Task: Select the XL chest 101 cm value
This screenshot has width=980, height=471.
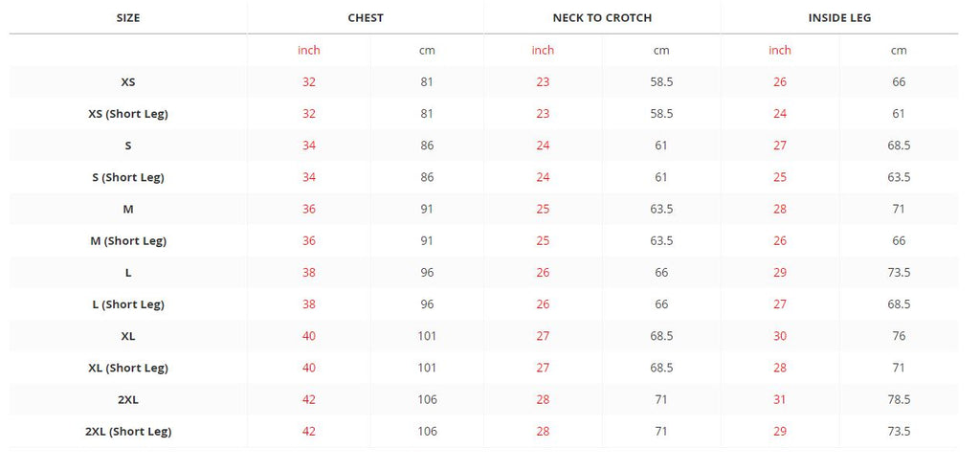Action: click(427, 336)
